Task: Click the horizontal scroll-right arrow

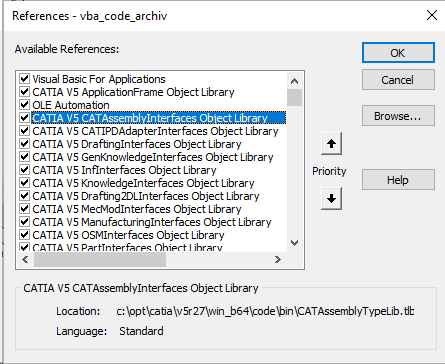Action: click(x=278, y=259)
